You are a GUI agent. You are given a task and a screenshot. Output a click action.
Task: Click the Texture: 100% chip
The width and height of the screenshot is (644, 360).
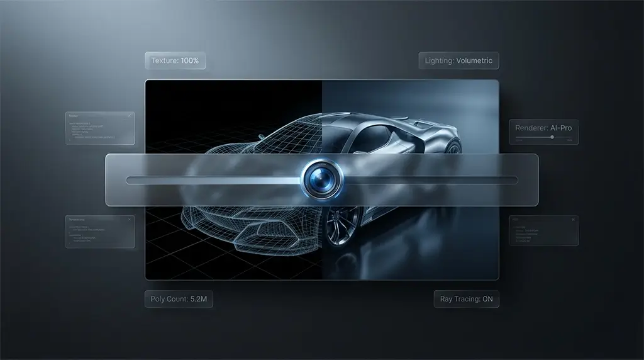pos(175,61)
